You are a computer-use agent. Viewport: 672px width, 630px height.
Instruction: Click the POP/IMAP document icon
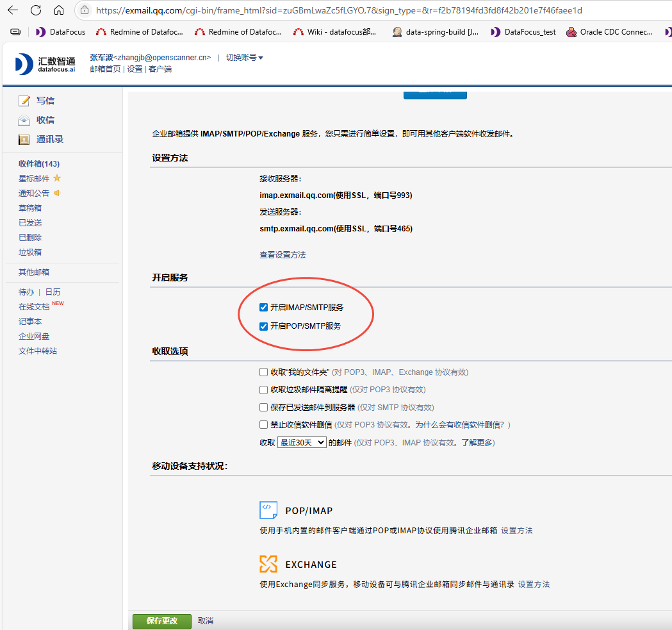click(x=268, y=510)
